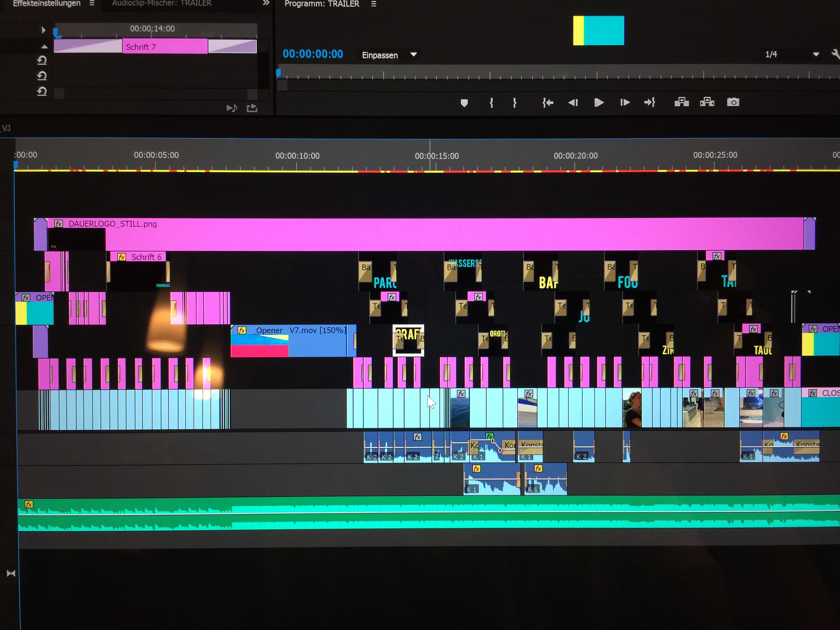Open the wrench settings menu
The height and width of the screenshot is (630, 840).
coord(835,54)
